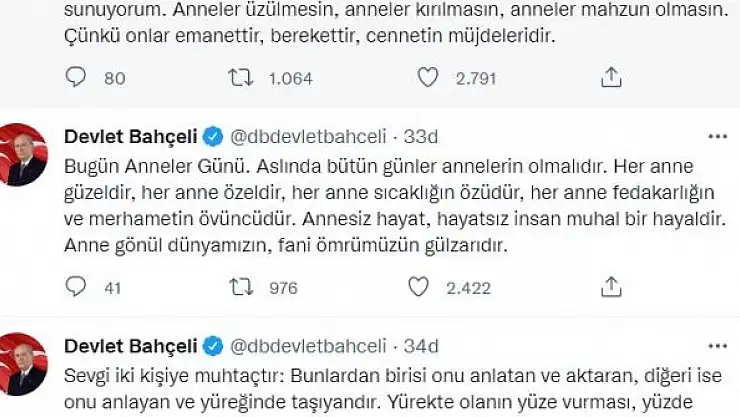740x417 pixels.
Task: Open more options on the 33d tweet
Action: [x=717, y=135]
